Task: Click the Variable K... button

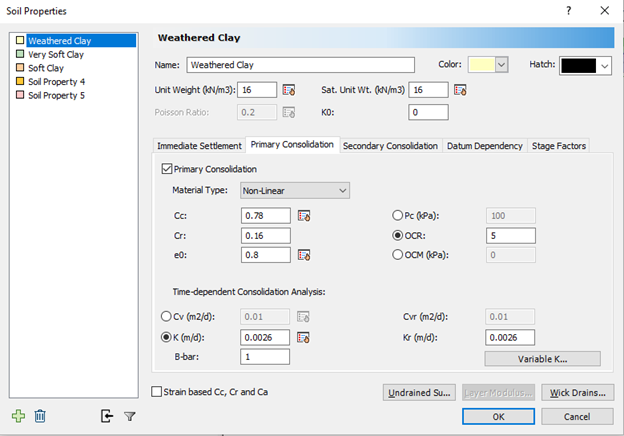Action: point(544,358)
